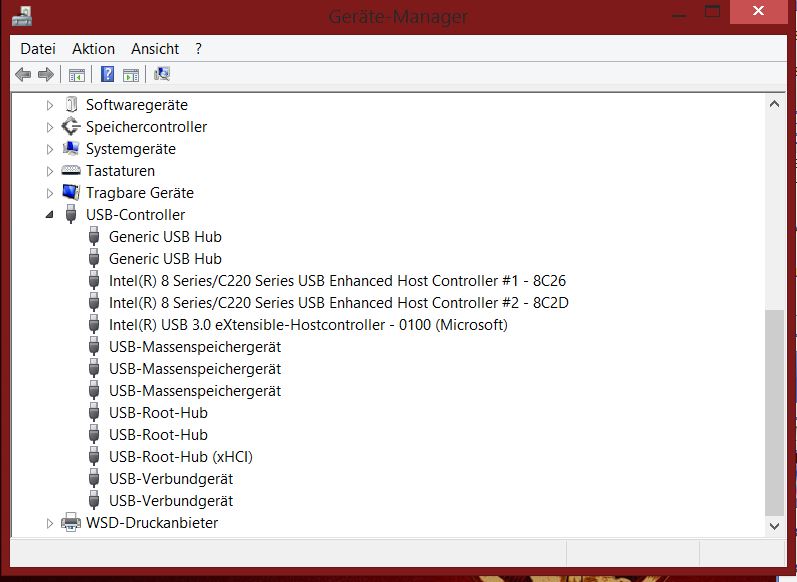The height and width of the screenshot is (582, 797).
Task: Click the Geräte-Manager title bar app icon
Action: 22,16
